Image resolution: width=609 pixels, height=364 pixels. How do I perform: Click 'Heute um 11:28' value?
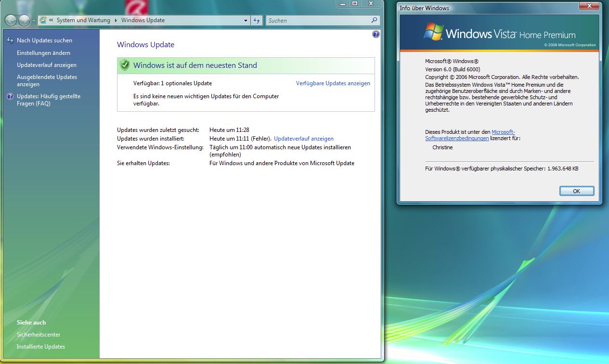tap(229, 130)
